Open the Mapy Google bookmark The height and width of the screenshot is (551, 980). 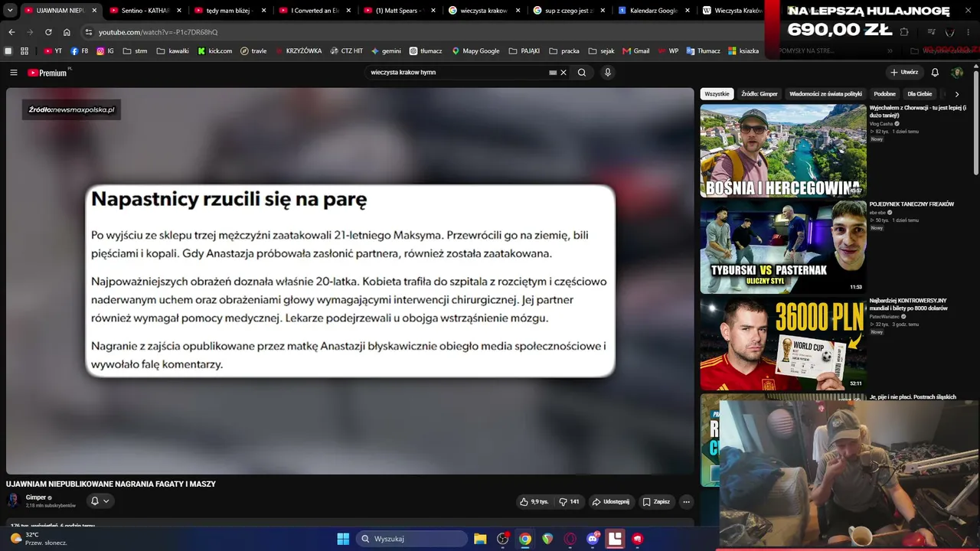[475, 51]
